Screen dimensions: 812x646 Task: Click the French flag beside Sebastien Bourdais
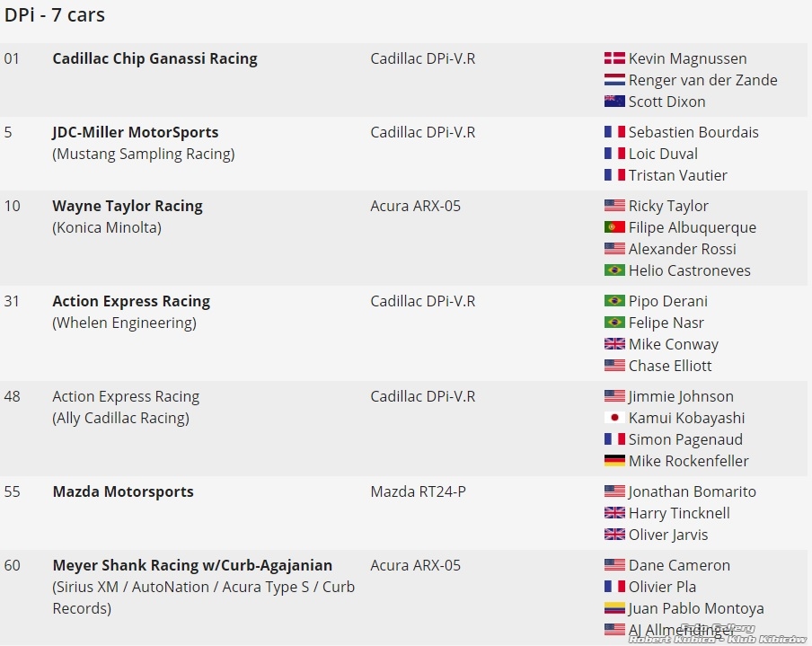click(614, 132)
